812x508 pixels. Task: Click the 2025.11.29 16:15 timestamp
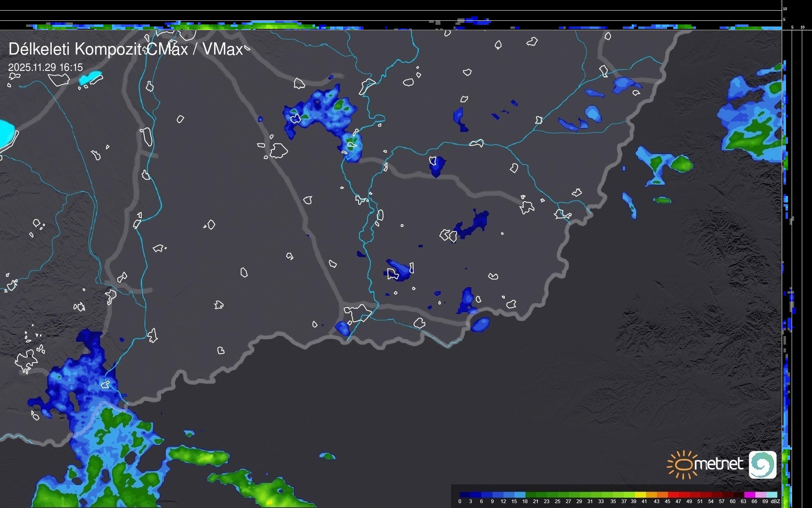[45, 68]
